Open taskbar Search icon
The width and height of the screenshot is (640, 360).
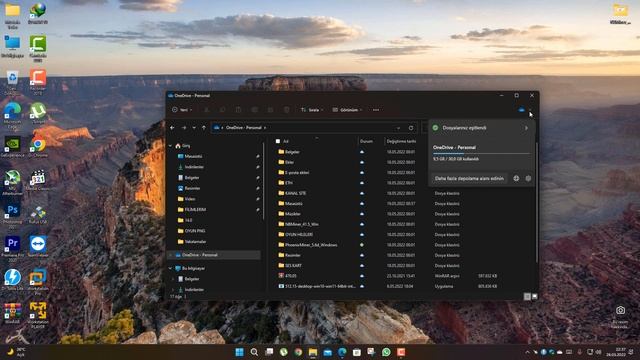click(254, 352)
